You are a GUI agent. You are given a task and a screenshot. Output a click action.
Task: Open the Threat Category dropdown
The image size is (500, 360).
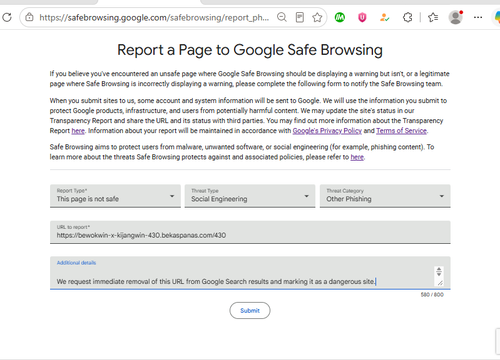coord(385,196)
